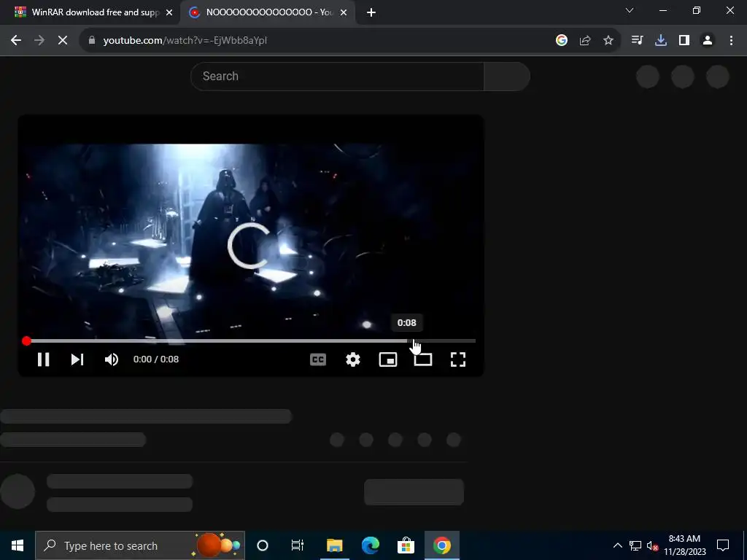Image resolution: width=747 pixels, height=560 pixels.
Task: View site information via the lock icon
Action: [x=92, y=41]
